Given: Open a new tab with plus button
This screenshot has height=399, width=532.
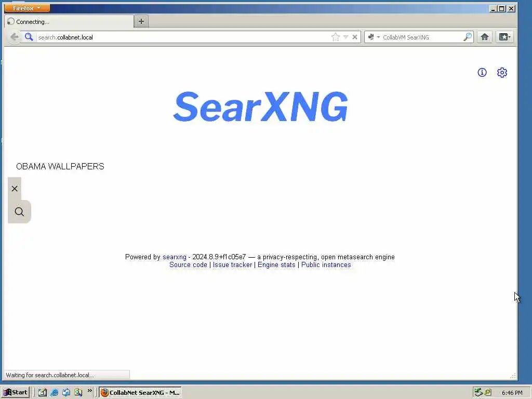Looking at the screenshot, I should click(141, 21).
